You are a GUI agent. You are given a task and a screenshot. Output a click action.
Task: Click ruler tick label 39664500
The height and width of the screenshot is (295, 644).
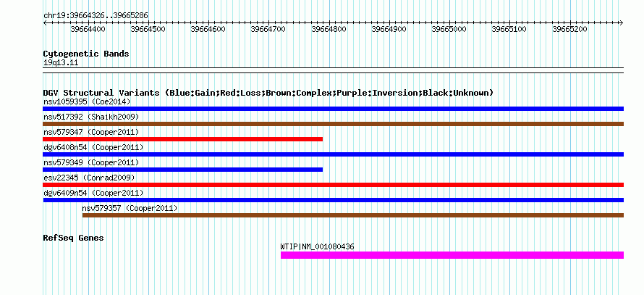(x=148, y=29)
